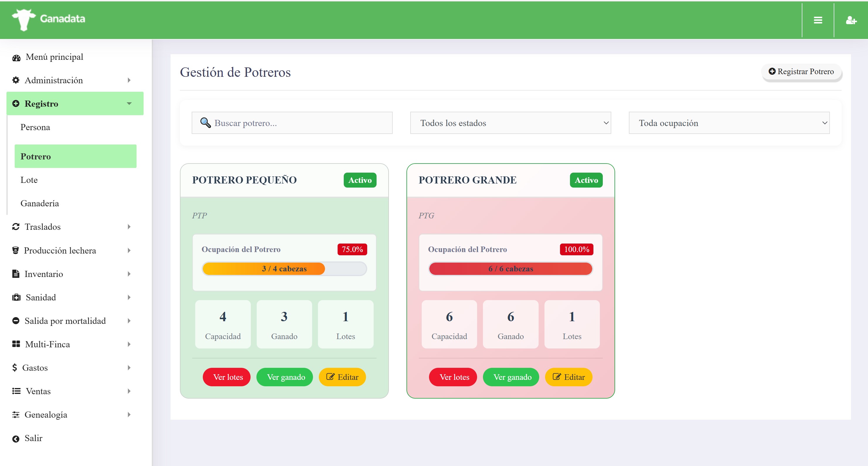Click the 3 / 4 cabezas progress bar
868x466 pixels.
coord(284,269)
